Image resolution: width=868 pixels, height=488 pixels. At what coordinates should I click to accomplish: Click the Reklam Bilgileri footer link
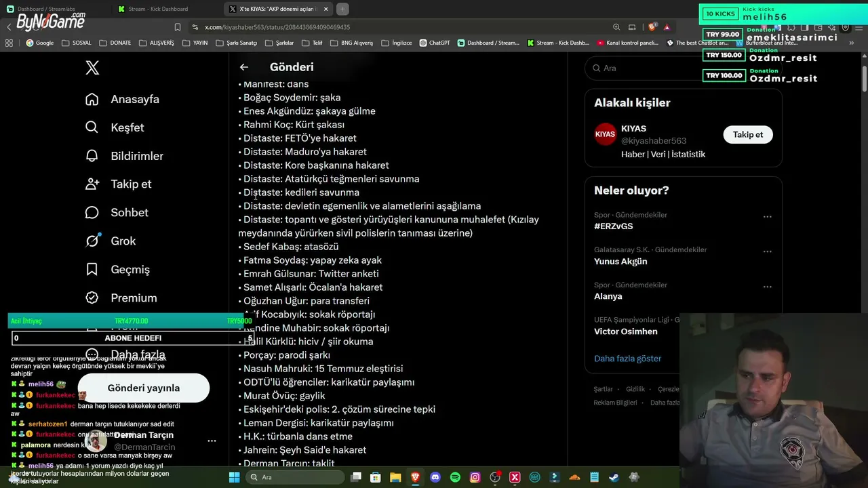[616, 403]
